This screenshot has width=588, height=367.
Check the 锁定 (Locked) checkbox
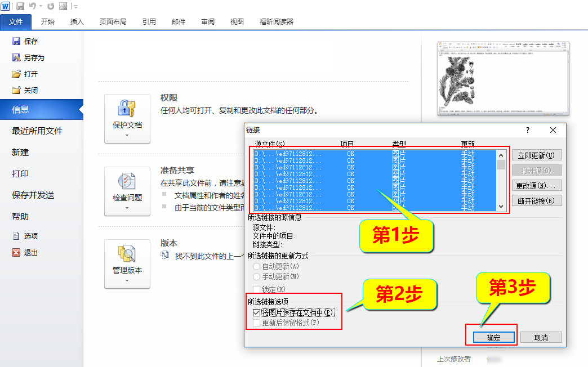[x=257, y=289]
